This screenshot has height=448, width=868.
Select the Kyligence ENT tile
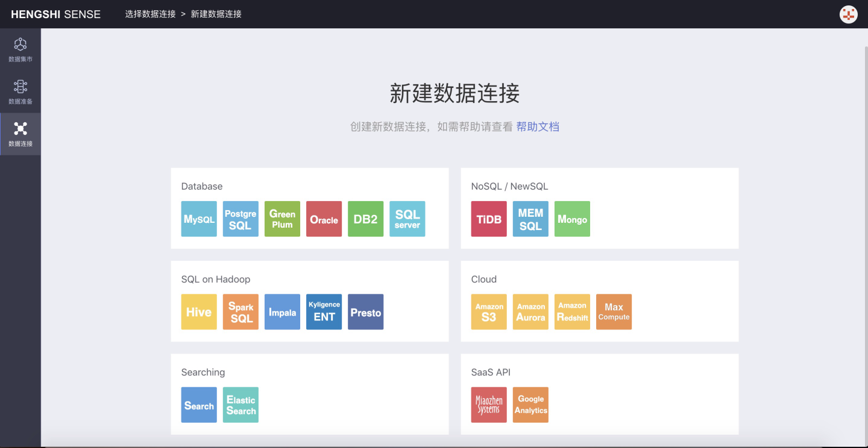coord(324,312)
